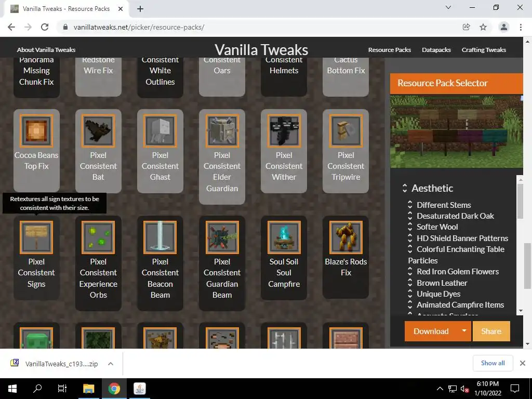Viewport: 532px width, 399px height.
Task: Toggle the Consistent White Outlines card
Action: [160, 77]
